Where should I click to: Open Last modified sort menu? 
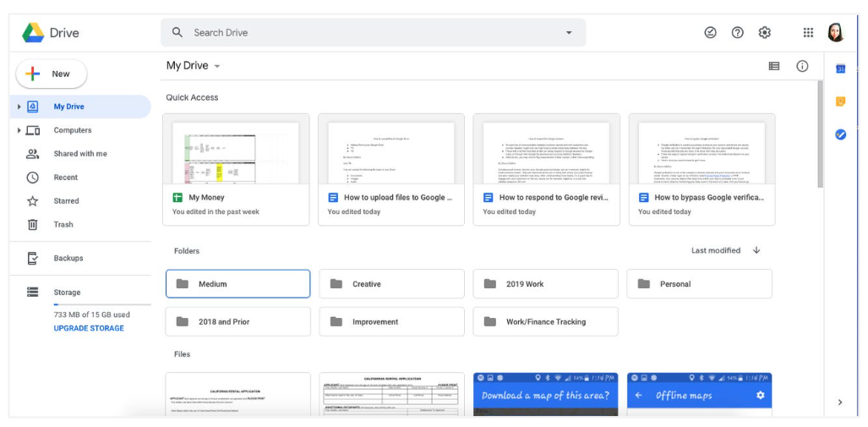pos(715,250)
